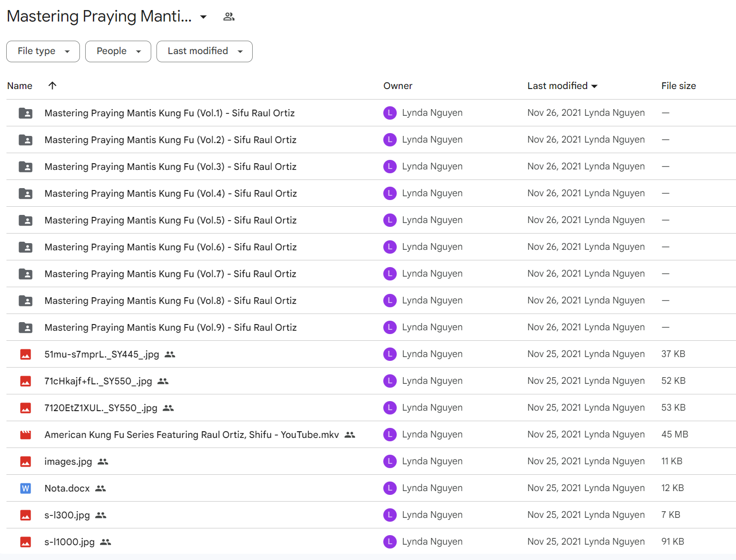736x560 pixels.
Task: Reverse sort using the up arrow icon
Action: pyautogui.click(x=53, y=85)
